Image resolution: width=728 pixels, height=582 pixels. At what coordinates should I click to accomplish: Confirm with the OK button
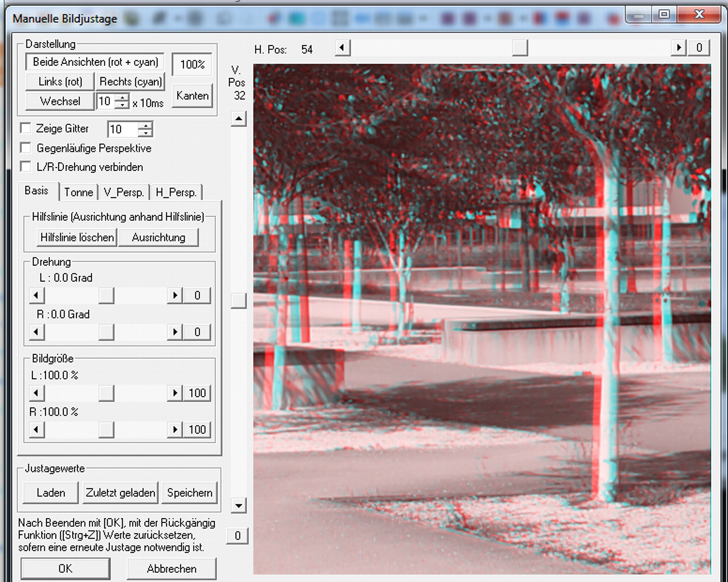click(65, 569)
